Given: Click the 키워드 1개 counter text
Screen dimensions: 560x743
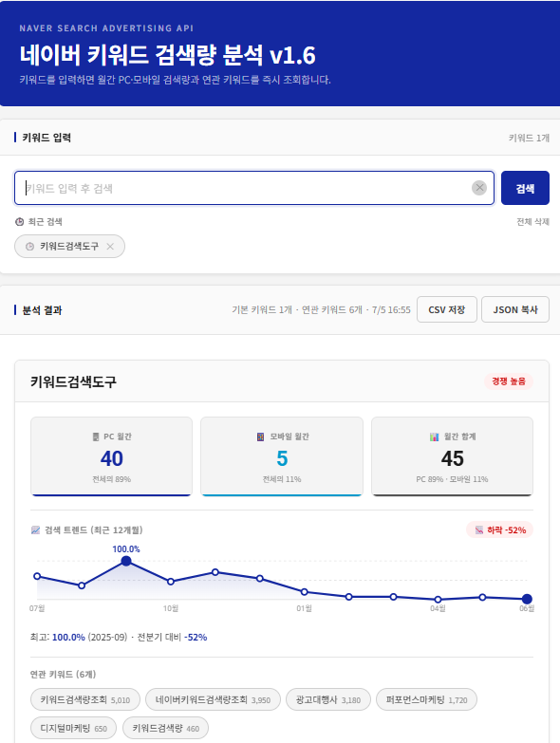Looking at the screenshot, I should point(529,138).
